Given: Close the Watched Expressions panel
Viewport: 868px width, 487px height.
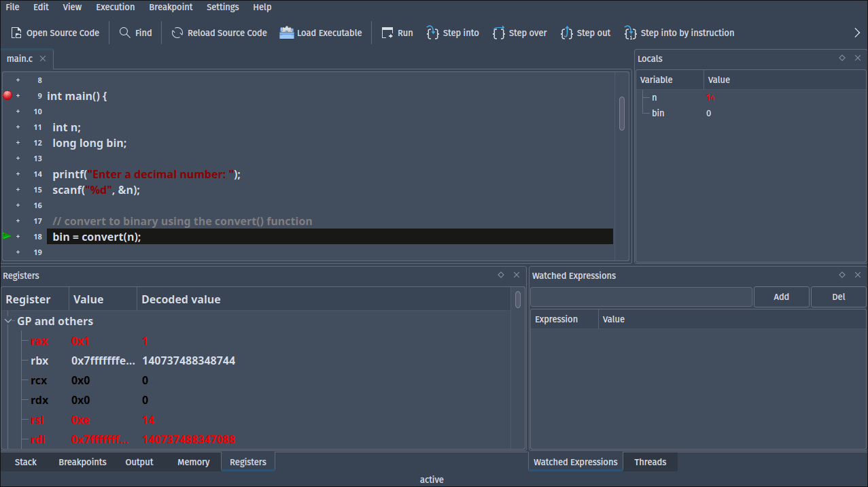Looking at the screenshot, I should click(x=858, y=275).
